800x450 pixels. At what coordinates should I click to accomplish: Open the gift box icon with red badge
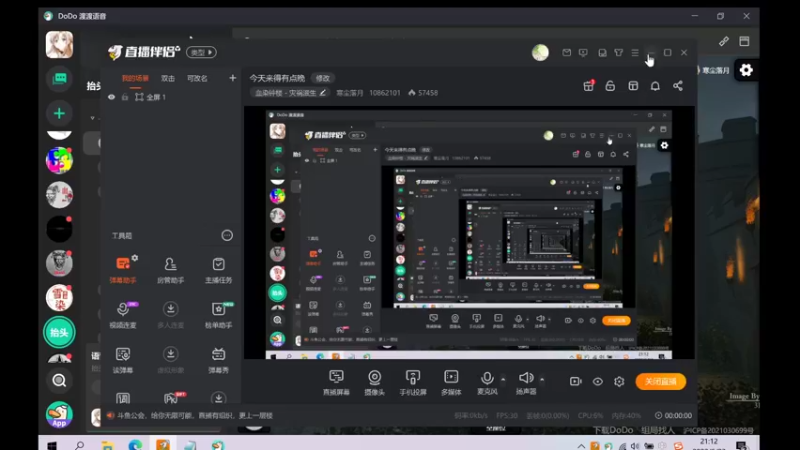589,86
